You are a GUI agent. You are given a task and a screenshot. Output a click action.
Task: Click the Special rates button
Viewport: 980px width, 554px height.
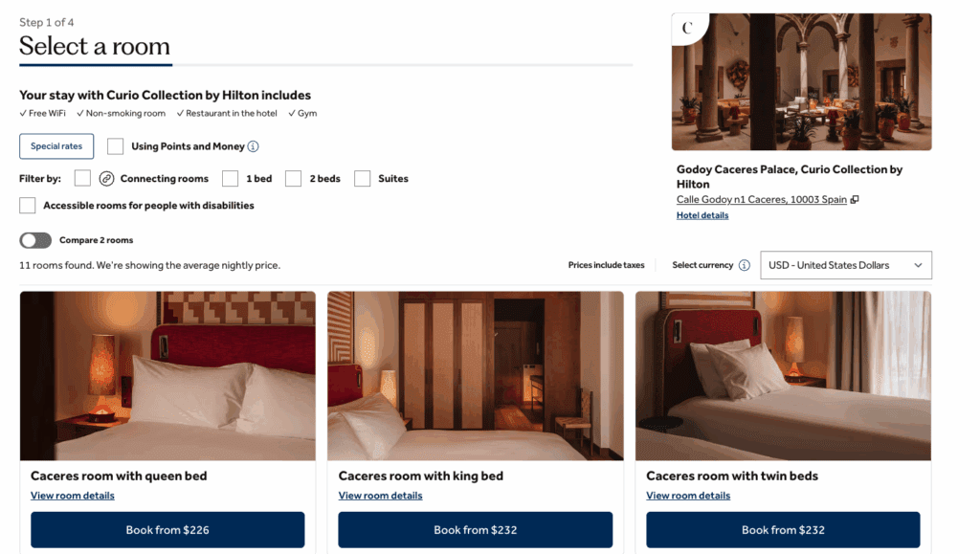tap(56, 146)
